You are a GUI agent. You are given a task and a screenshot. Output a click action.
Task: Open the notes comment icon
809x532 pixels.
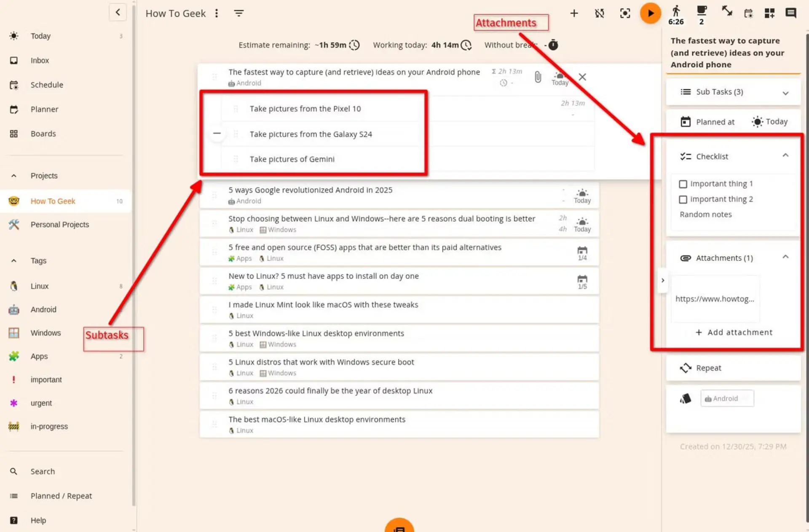click(791, 13)
